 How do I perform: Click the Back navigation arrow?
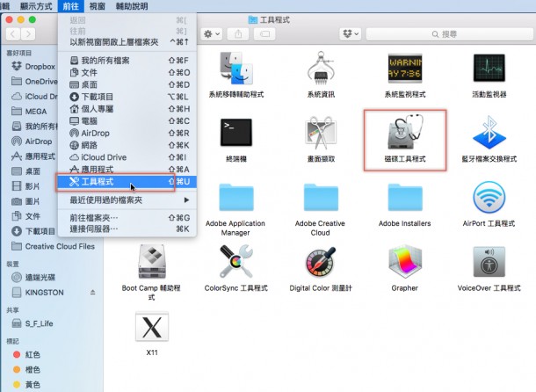tap(13, 34)
